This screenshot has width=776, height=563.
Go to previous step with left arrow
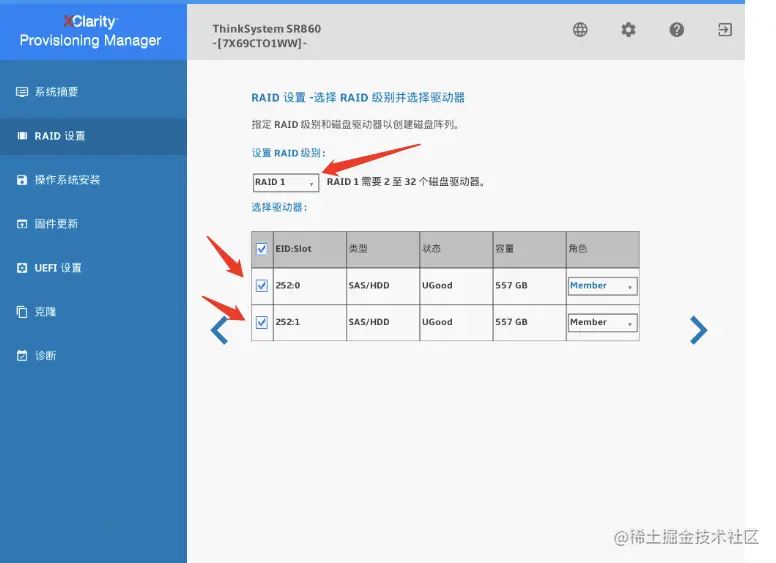(219, 330)
